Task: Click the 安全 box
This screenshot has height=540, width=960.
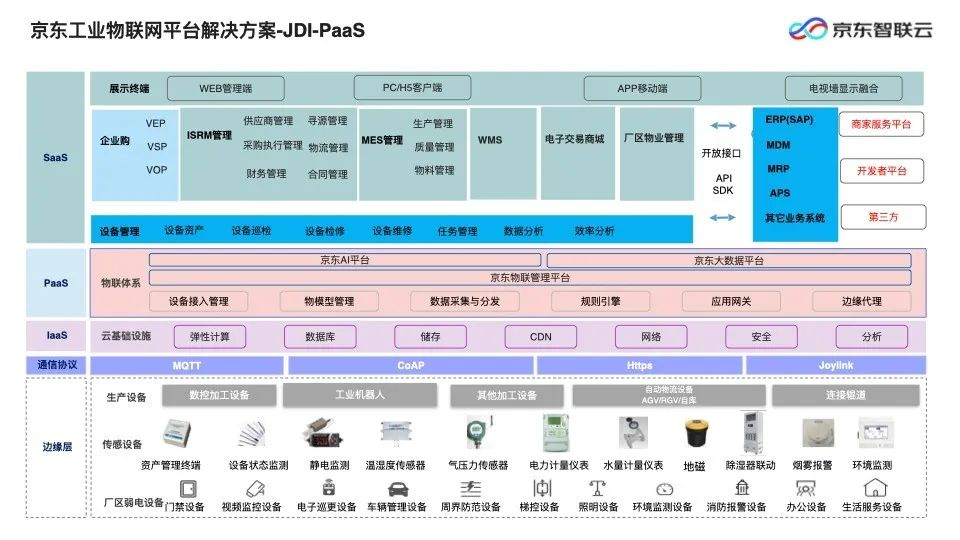Action: [x=762, y=337]
